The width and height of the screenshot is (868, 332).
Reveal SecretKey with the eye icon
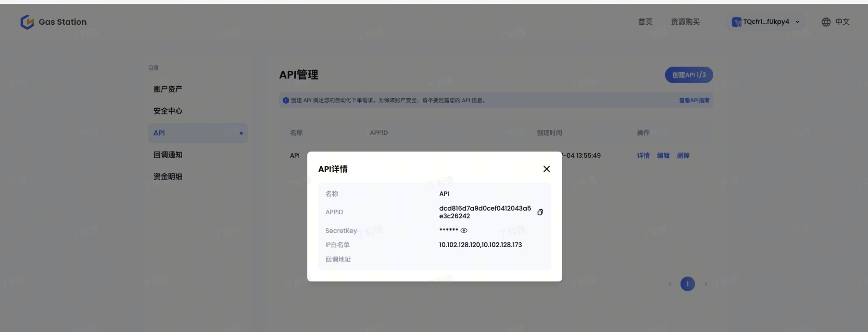pyautogui.click(x=464, y=231)
